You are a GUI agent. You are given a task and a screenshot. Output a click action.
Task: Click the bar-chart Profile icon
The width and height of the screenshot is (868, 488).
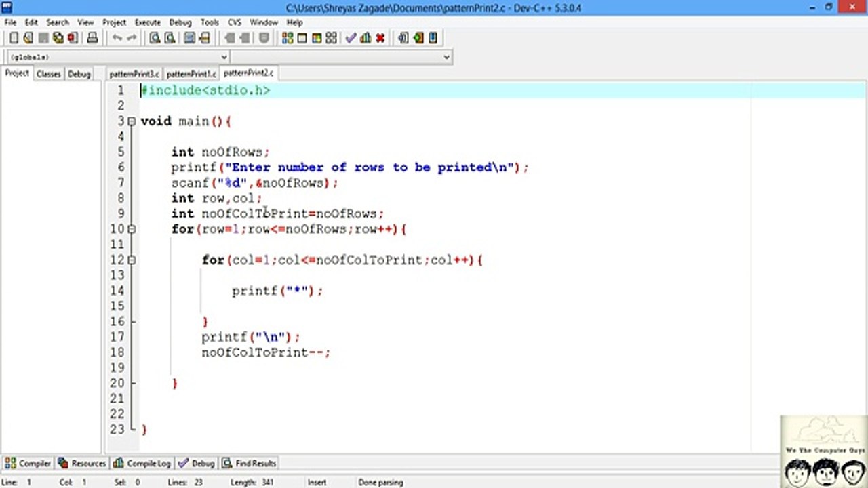(x=366, y=39)
